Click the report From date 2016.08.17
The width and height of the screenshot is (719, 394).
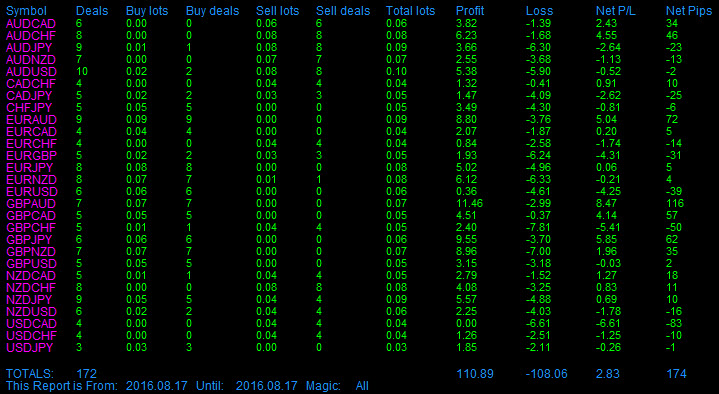click(x=157, y=386)
